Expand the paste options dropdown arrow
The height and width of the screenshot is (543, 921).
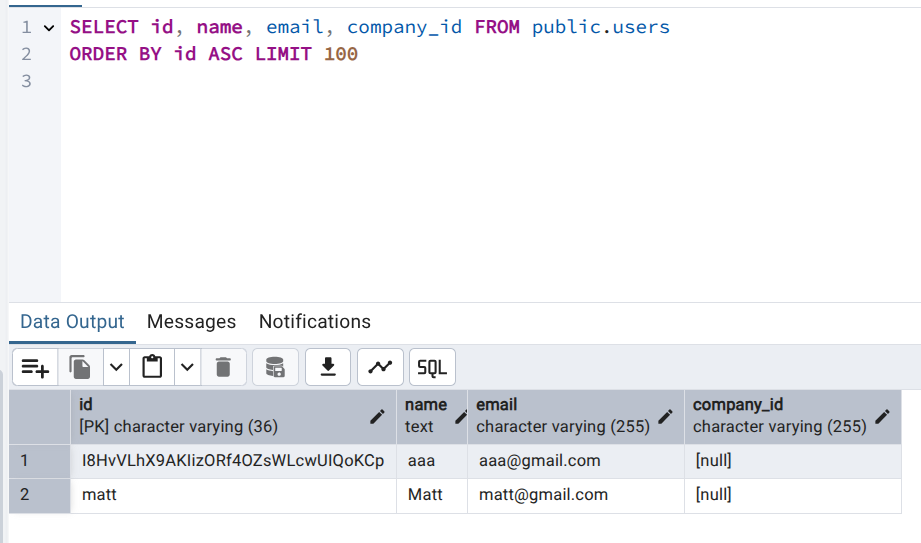tap(187, 368)
